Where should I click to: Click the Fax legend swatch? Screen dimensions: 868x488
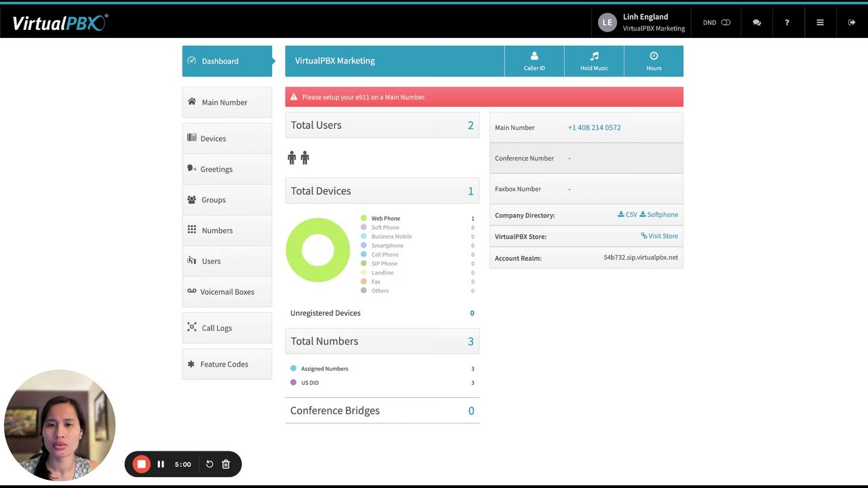pos(363,281)
